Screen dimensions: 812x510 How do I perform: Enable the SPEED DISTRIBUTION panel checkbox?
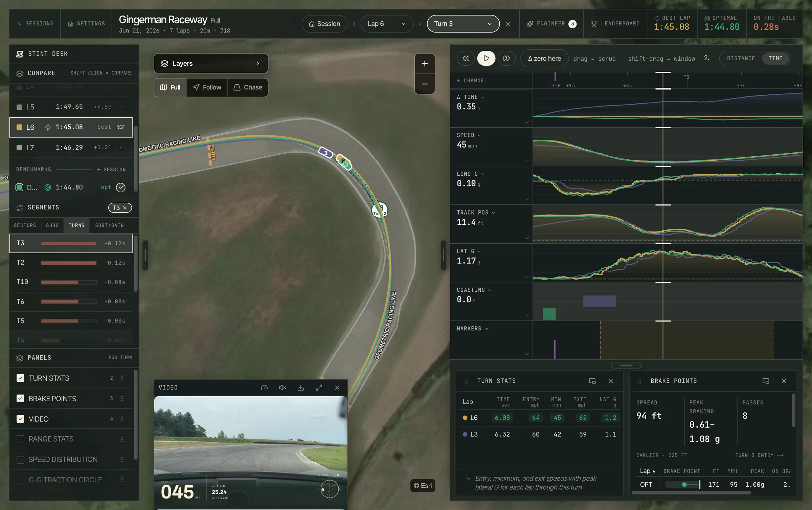(20, 459)
